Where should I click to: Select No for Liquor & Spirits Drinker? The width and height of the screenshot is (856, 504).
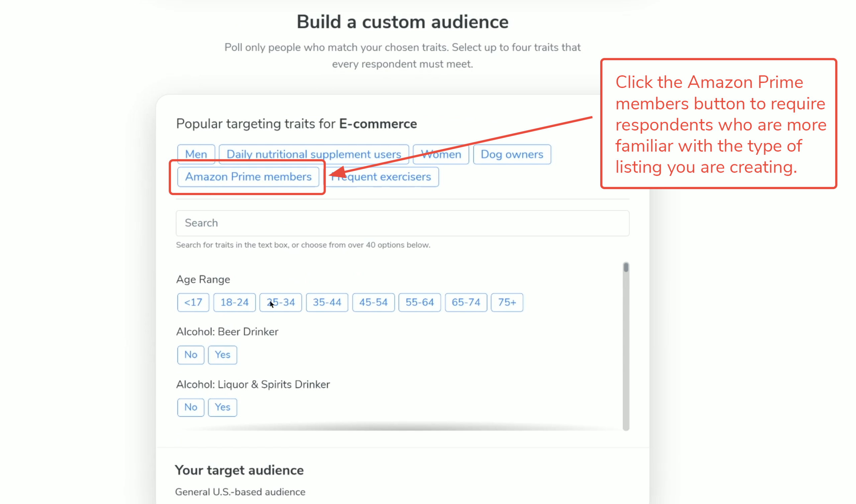(x=191, y=407)
